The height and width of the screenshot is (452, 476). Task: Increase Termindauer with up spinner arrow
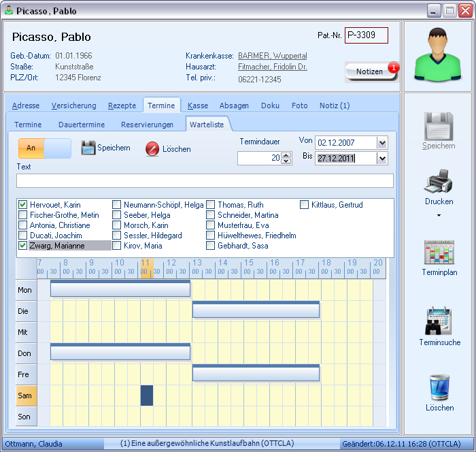[x=286, y=155]
